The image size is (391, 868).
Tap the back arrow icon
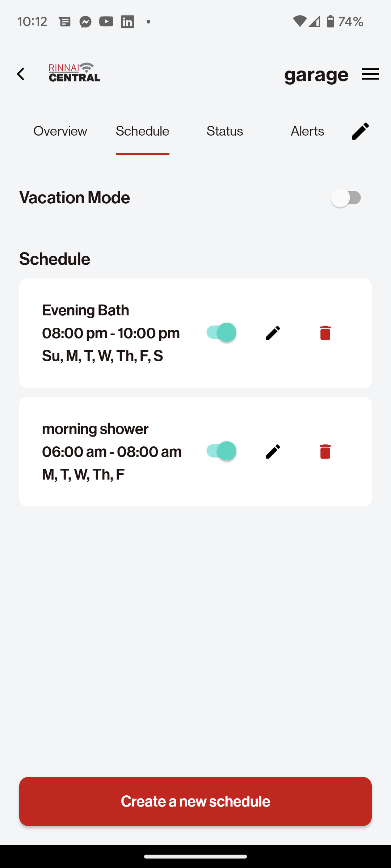(21, 74)
